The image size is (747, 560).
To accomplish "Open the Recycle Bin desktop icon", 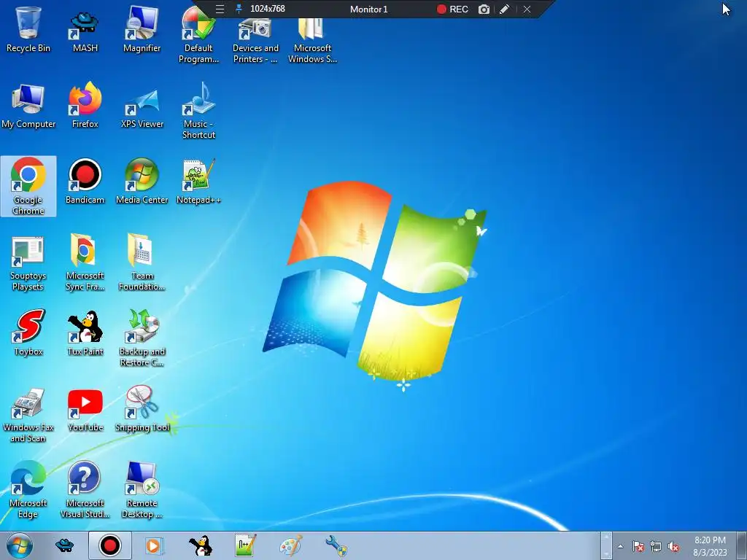I will (28, 30).
